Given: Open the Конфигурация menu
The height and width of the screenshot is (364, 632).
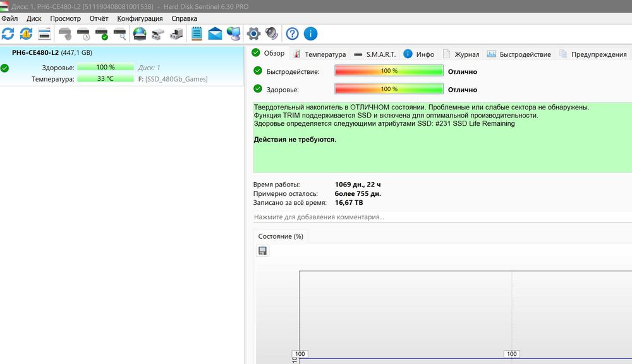Looking at the screenshot, I should [x=140, y=18].
